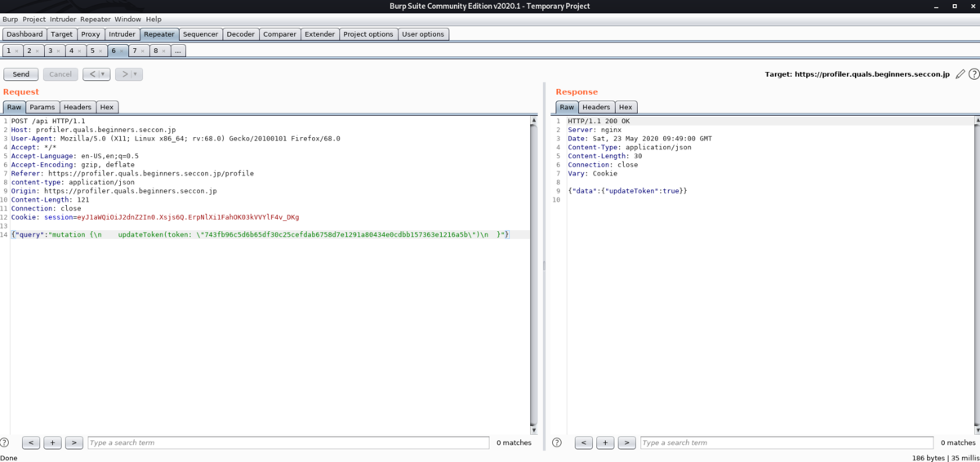Image resolution: width=980 pixels, height=462 pixels.
Task: Open Repeater help question mark icon near Target
Action: [x=973, y=74]
